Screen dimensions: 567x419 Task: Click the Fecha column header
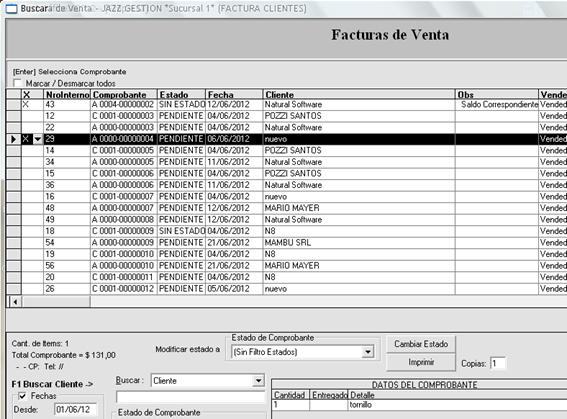click(x=234, y=95)
